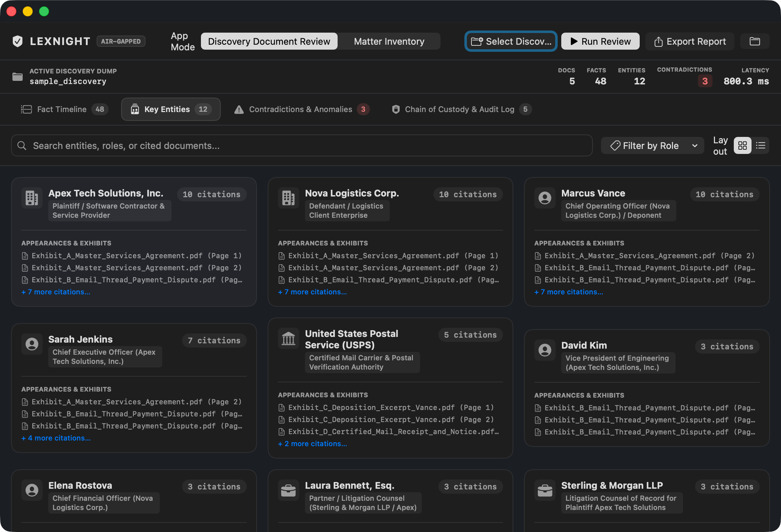Image resolution: width=781 pixels, height=532 pixels.
Task: Click the Elena Rostova card title
Action: (80, 486)
